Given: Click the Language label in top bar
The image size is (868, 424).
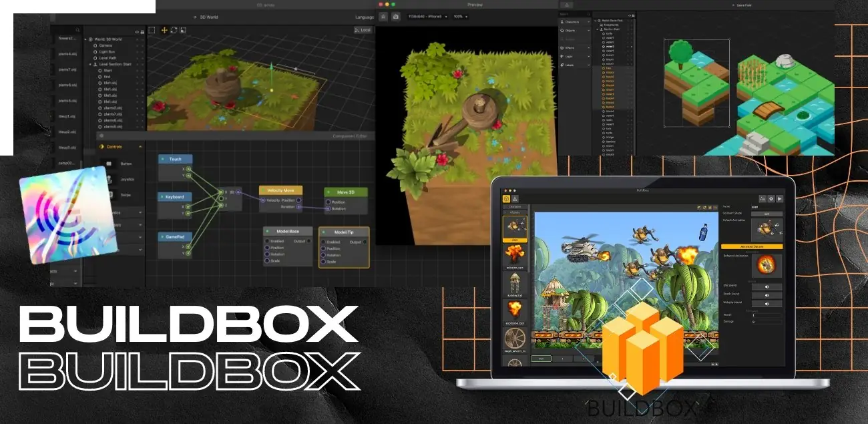Looking at the screenshot, I should 365,17.
